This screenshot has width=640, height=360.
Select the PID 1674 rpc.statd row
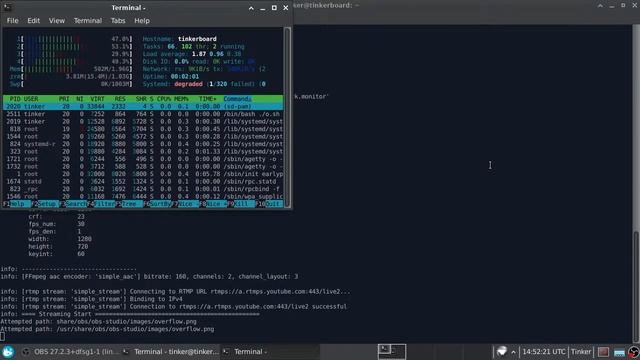pyautogui.click(x=143, y=182)
